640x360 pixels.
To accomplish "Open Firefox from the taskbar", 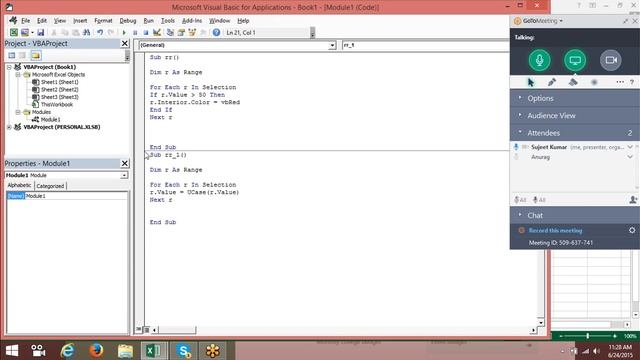I will coord(96,351).
